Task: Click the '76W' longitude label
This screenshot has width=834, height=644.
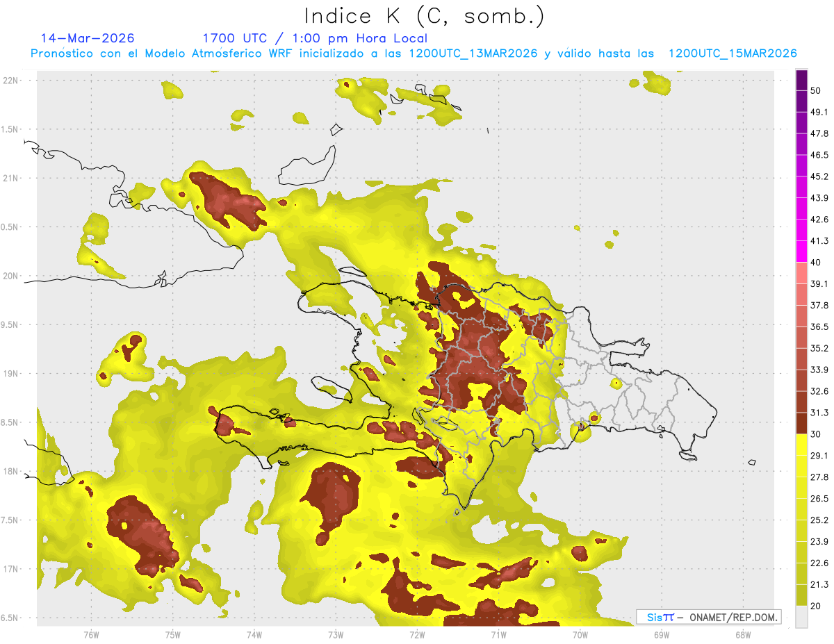Action: point(91,635)
